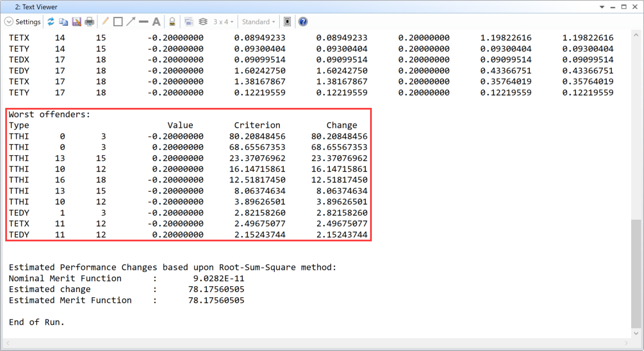The height and width of the screenshot is (351, 644).
Task: Click the Refresh/update icon
Action: tap(51, 22)
